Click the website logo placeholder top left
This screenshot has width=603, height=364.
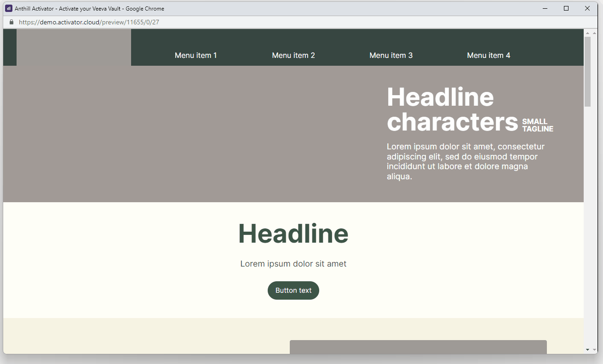74,47
